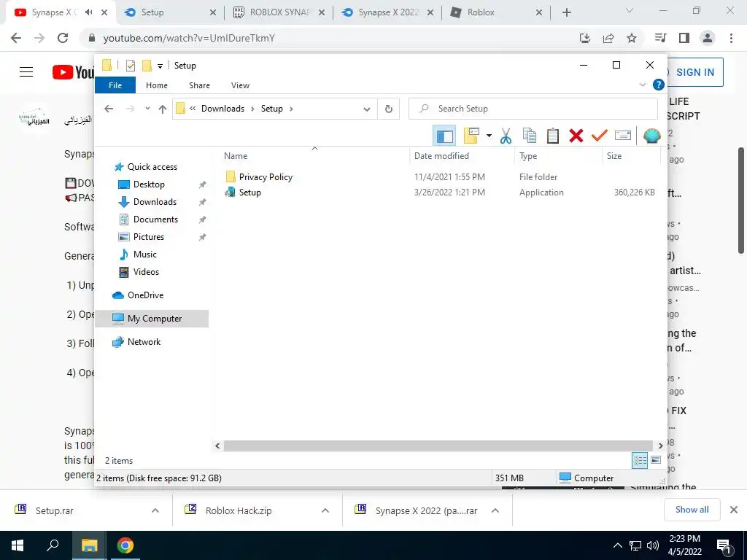Click the Chrome icon on taskbar

[x=125, y=545]
